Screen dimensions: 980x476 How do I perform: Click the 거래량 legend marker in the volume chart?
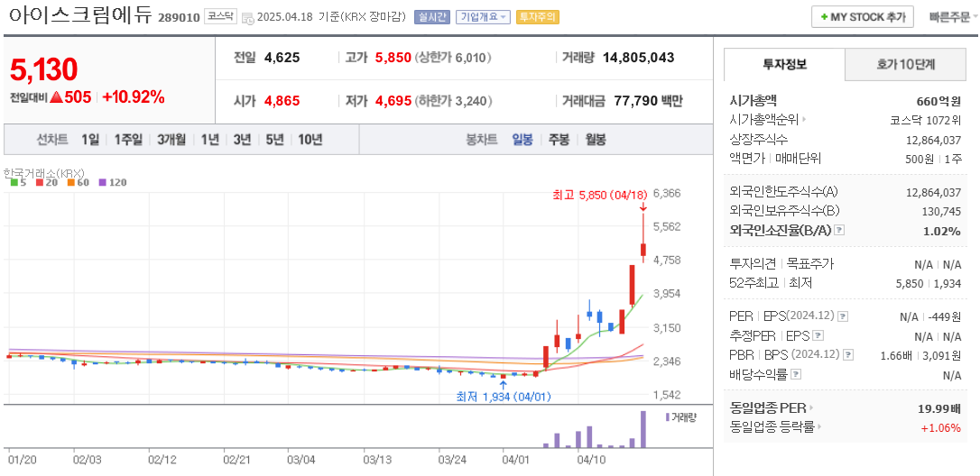(x=667, y=416)
